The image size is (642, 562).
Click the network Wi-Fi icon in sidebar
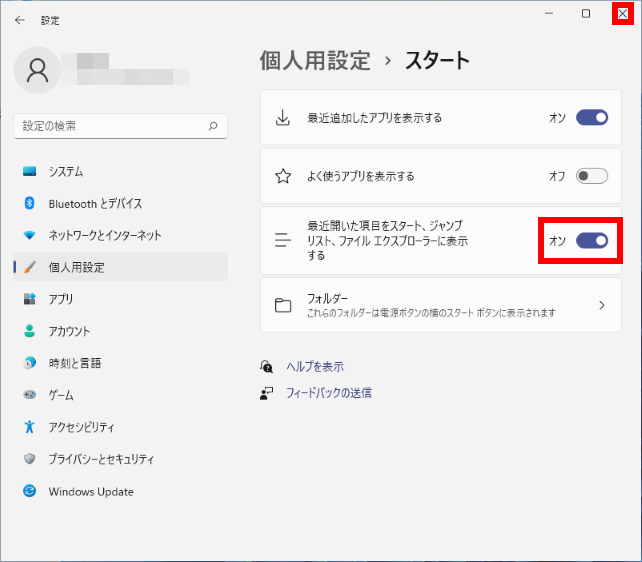[x=29, y=235]
